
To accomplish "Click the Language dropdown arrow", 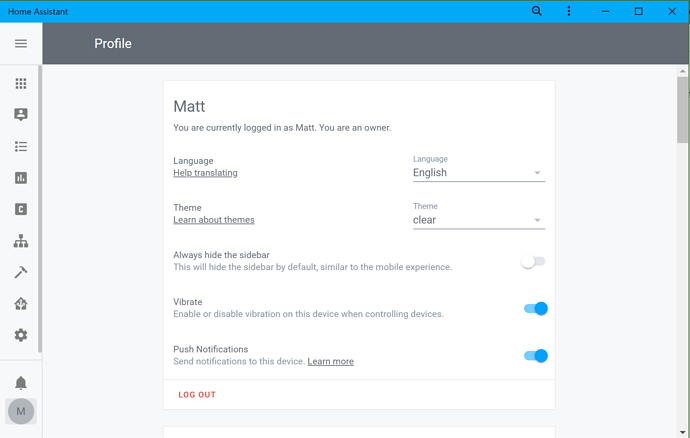I will 537,173.
